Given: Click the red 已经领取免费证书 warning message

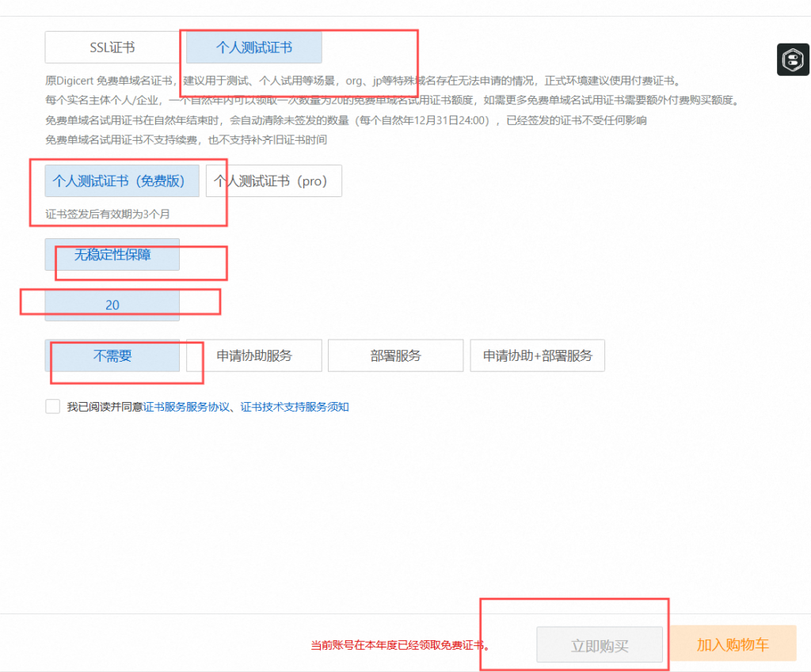Looking at the screenshot, I should coord(400,646).
